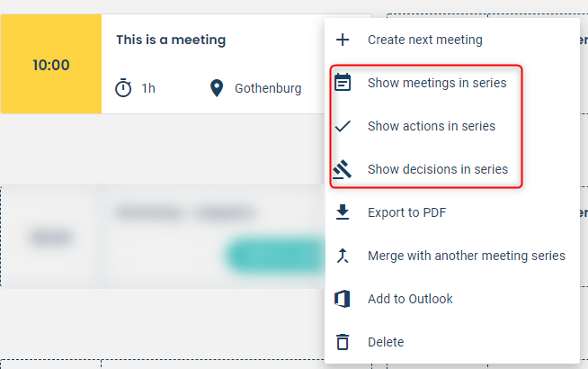
Task: Click the gavel icon for decisions
Action: click(342, 169)
